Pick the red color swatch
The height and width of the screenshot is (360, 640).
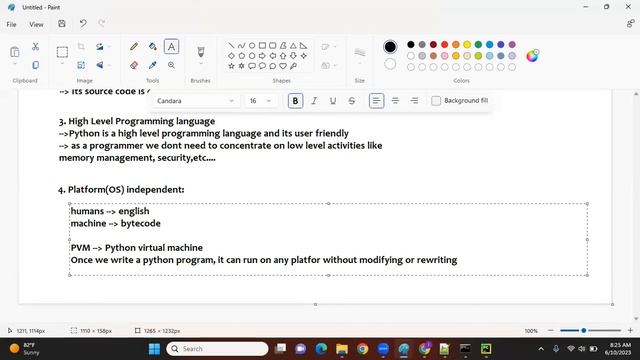click(444, 44)
